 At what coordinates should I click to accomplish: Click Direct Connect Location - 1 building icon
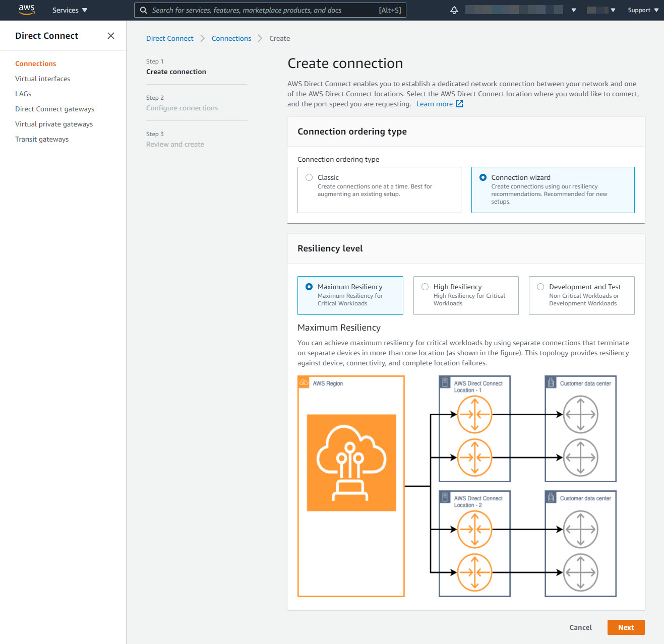coord(445,383)
